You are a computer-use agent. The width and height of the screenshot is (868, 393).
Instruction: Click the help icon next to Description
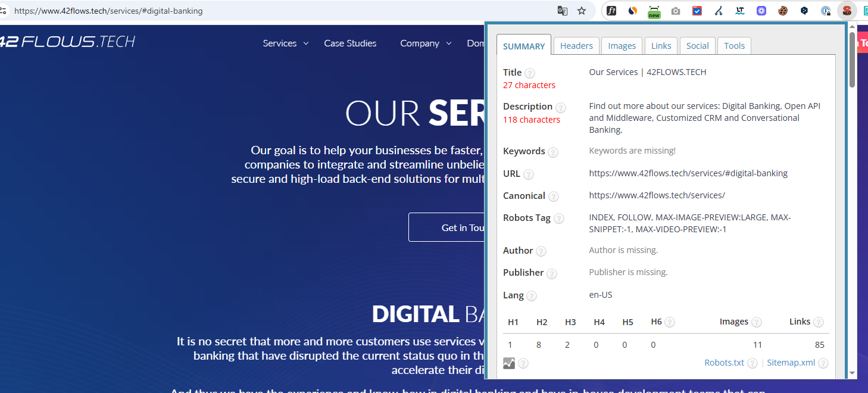(x=561, y=108)
